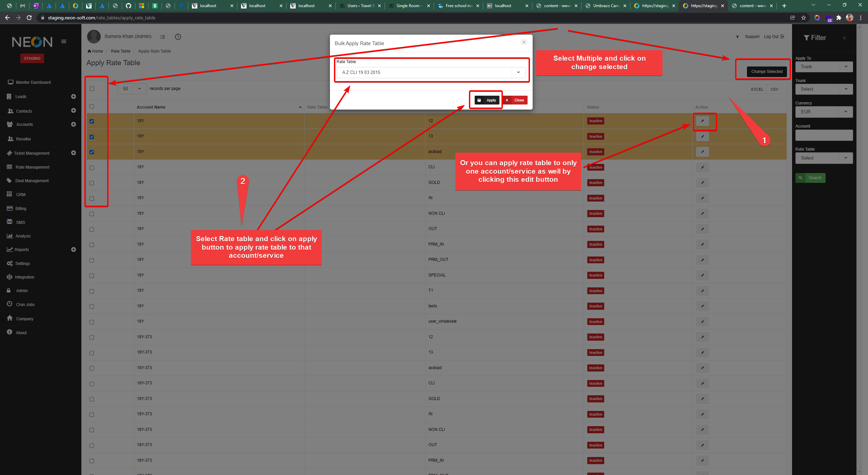This screenshot has height=475, width=868.
Task: Open Rate Management in sidebar
Action: pyautogui.click(x=33, y=167)
